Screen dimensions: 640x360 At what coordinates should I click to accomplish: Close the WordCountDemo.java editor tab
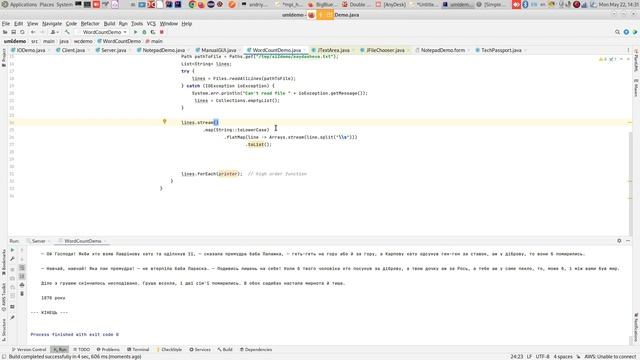point(305,50)
